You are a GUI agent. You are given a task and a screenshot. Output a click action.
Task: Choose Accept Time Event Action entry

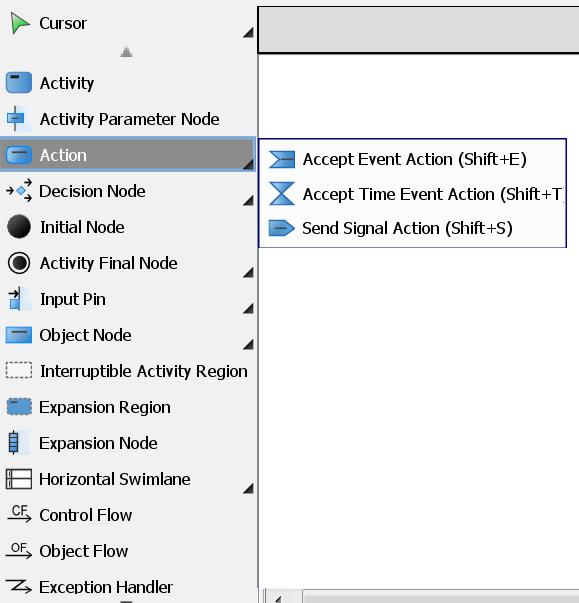tap(413, 194)
